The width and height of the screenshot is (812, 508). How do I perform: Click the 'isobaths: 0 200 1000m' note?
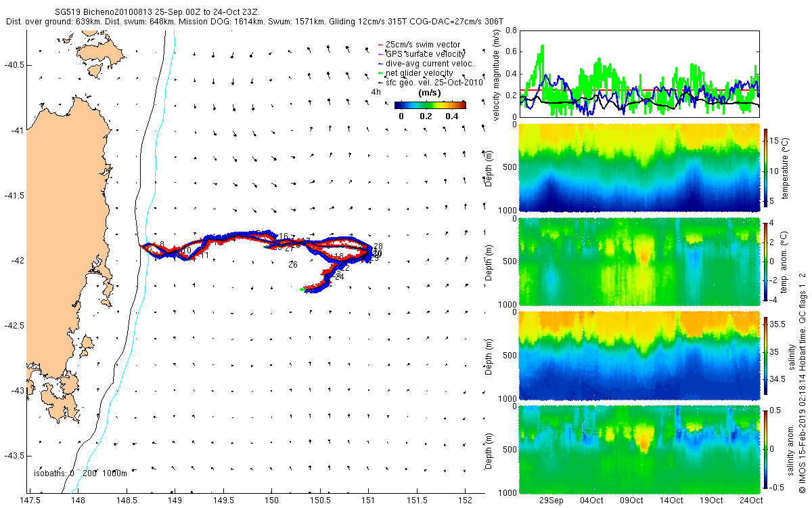pos(81,473)
